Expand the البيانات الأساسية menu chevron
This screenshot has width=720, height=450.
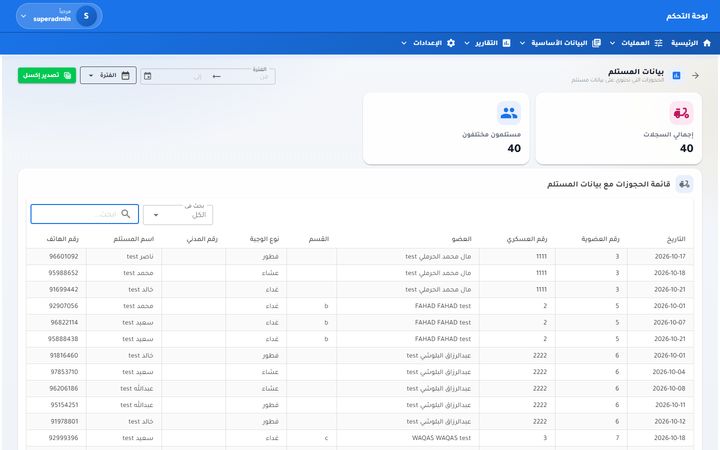(x=522, y=43)
